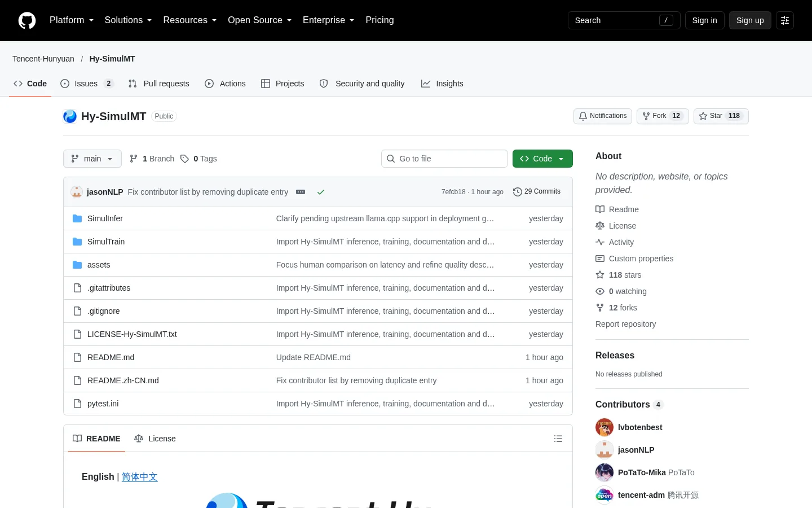The width and height of the screenshot is (812, 508).
Task: Click lvbotenbest contributor avatar
Action: tap(604, 427)
